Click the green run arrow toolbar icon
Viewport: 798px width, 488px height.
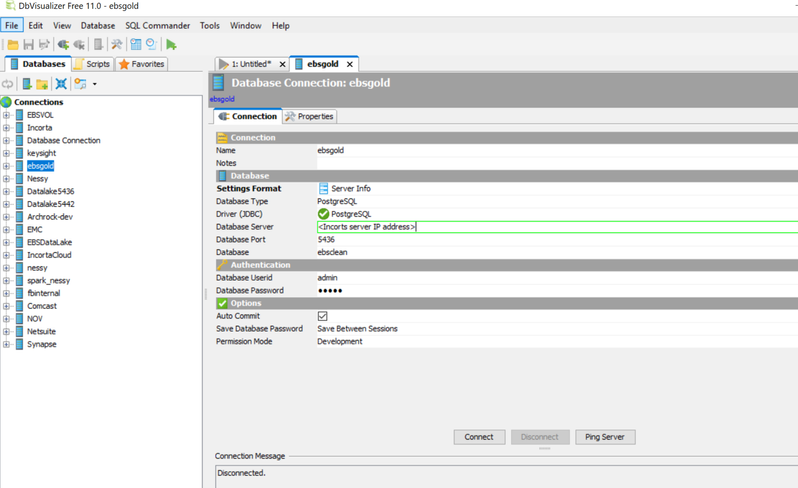[x=172, y=44]
